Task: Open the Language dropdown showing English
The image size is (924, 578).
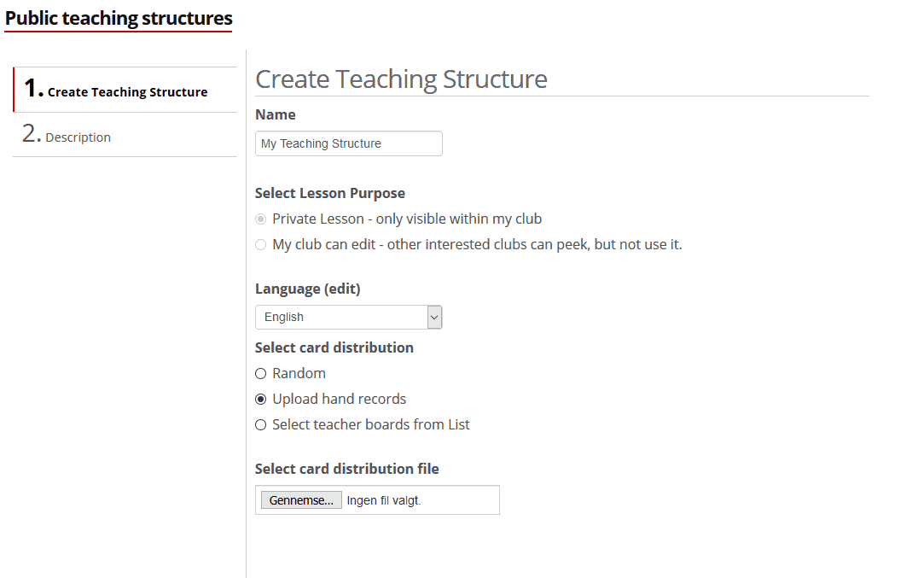Action: [341, 317]
